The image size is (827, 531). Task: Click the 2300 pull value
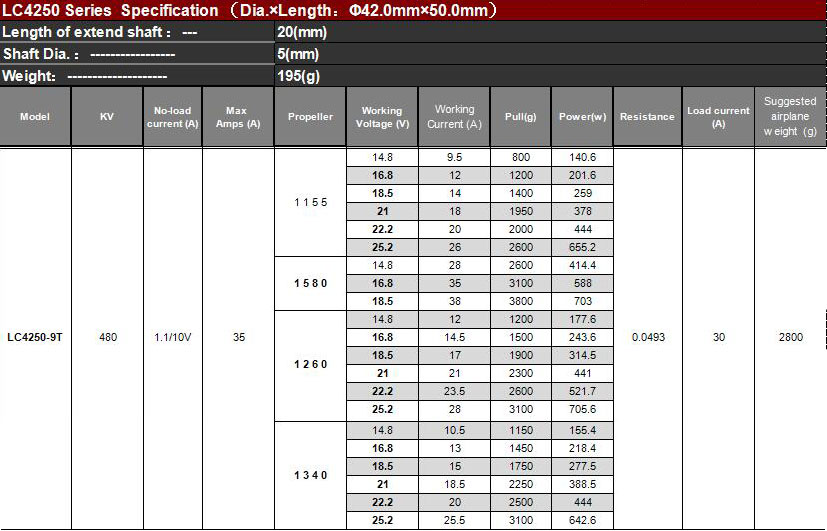(x=521, y=373)
